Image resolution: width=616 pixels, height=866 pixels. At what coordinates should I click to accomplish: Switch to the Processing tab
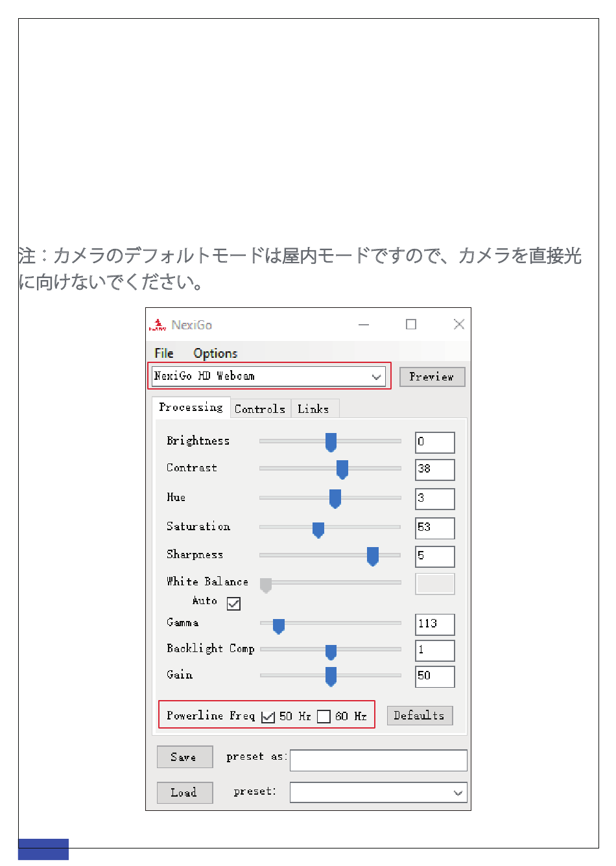click(191, 408)
